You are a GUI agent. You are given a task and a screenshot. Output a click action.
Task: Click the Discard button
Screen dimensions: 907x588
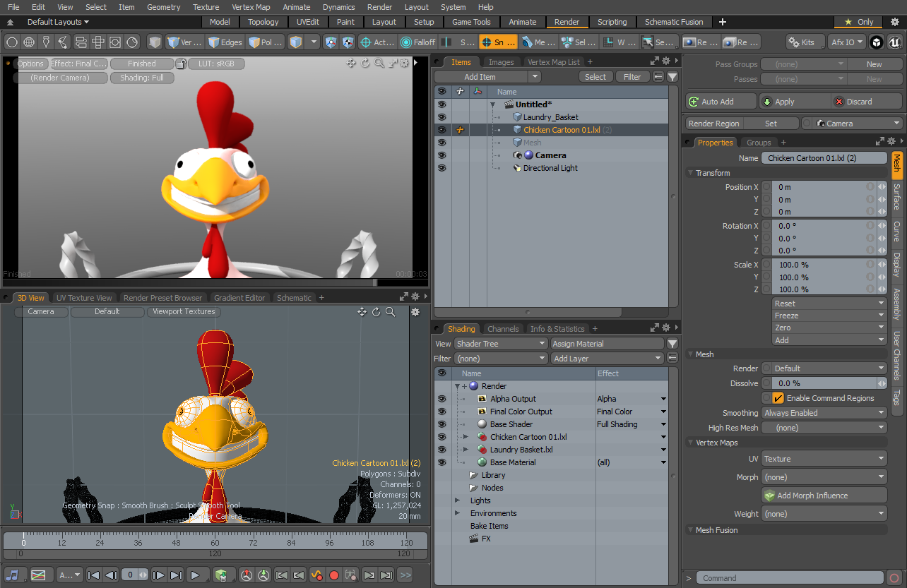coord(858,102)
